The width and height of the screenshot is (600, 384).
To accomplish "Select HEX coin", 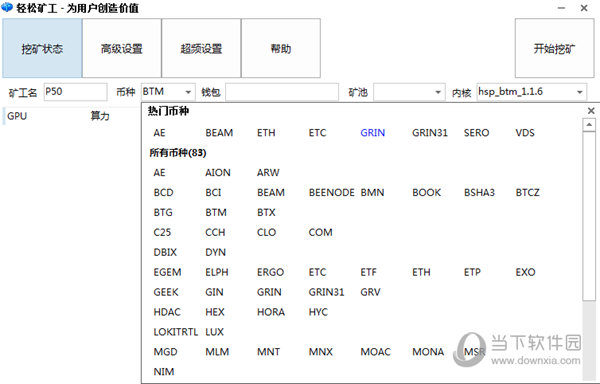I will [215, 312].
